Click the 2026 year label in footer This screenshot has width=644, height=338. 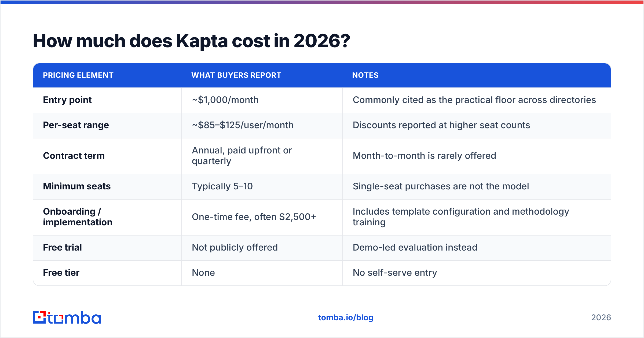pos(601,318)
